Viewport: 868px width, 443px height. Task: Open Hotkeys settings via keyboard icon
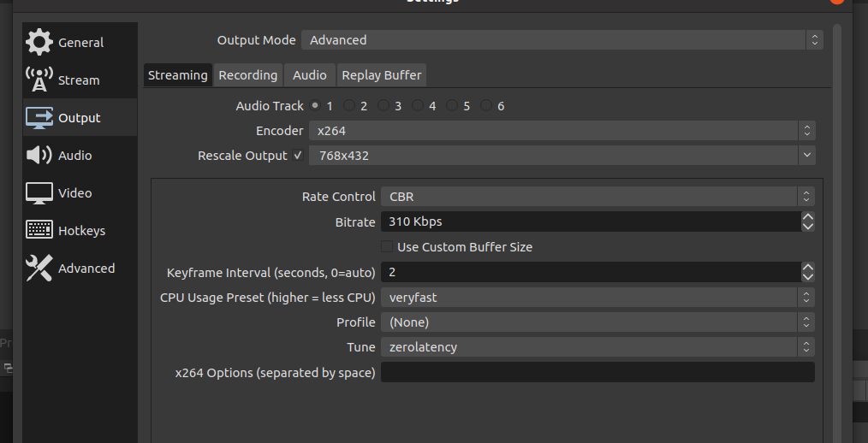point(39,230)
